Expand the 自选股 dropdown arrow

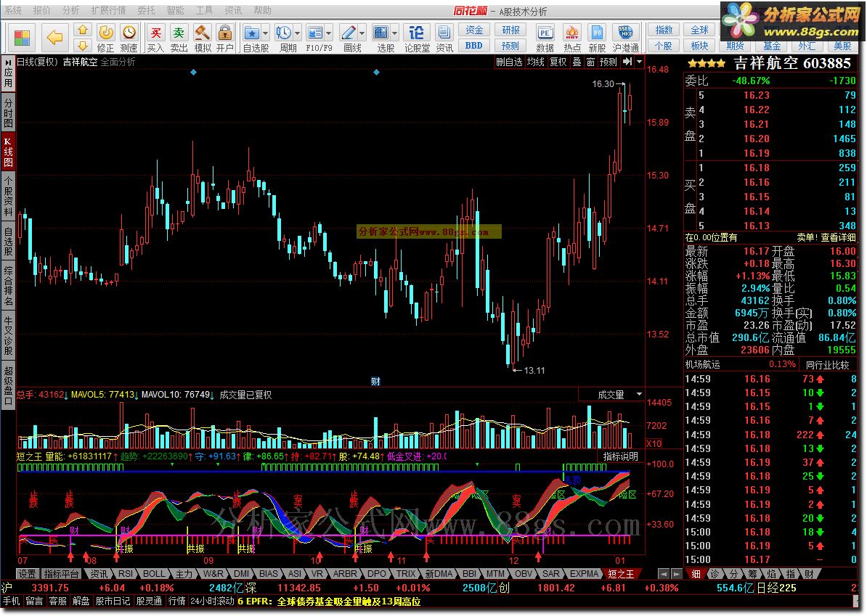[266, 33]
